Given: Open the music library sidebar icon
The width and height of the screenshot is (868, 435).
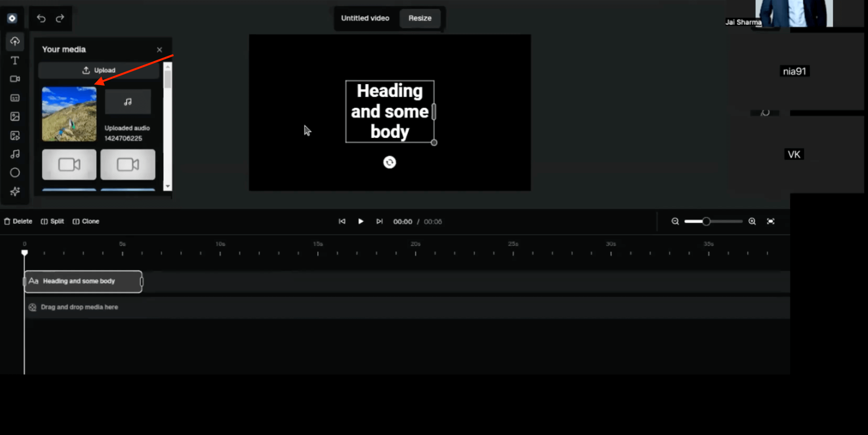Looking at the screenshot, I should pyautogui.click(x=15, y=154).
